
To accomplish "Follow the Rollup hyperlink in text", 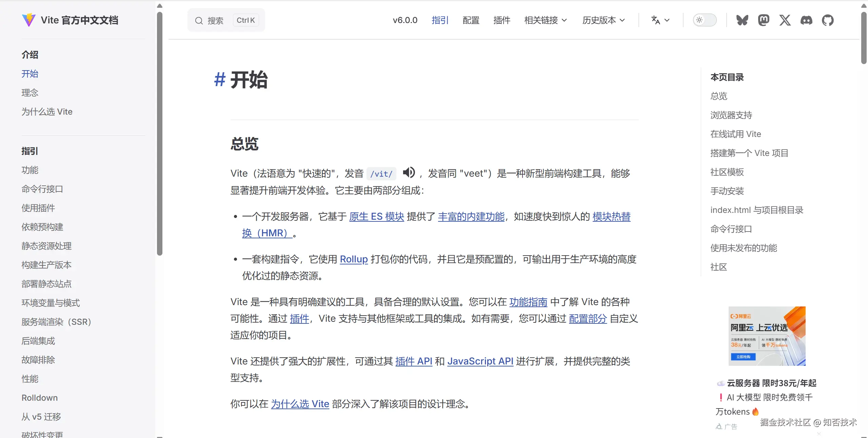I will pyautogui.click(x=354, y=259).
